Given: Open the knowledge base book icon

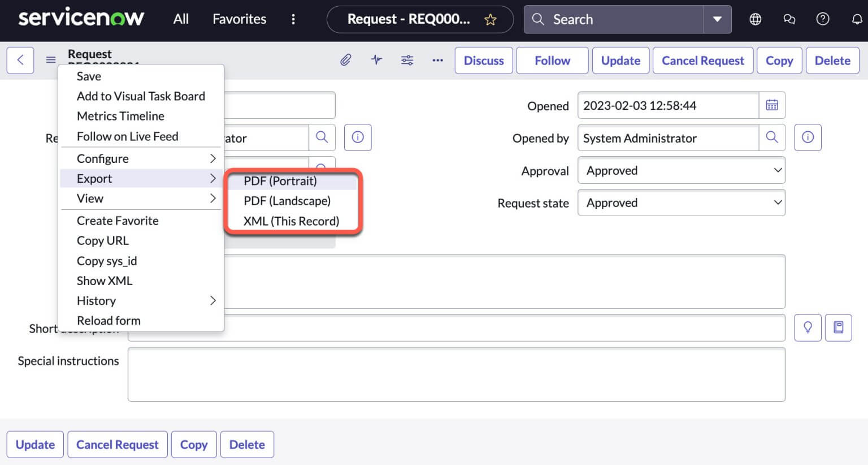Looking at the screenshot, I should pos(839,327).
